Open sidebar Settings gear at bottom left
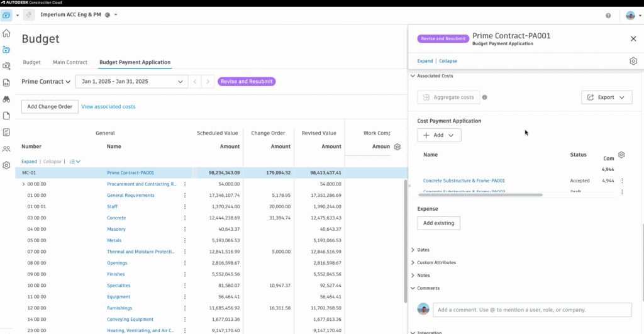The height and width of the screenshot is (334, 644). click(x=6, y=165)
